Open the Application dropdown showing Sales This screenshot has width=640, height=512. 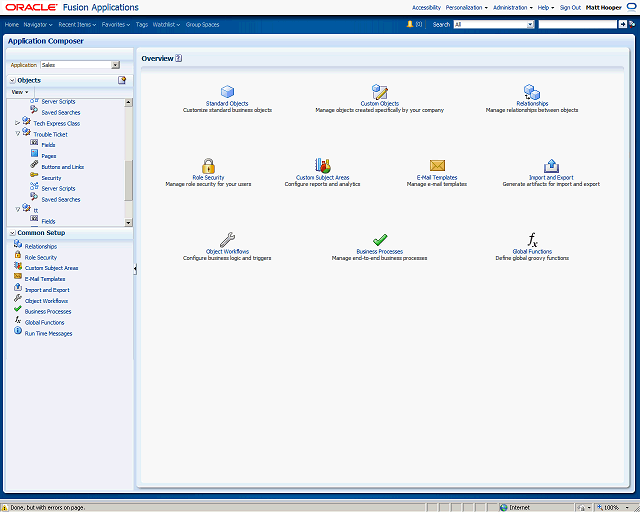coord(80,65)
